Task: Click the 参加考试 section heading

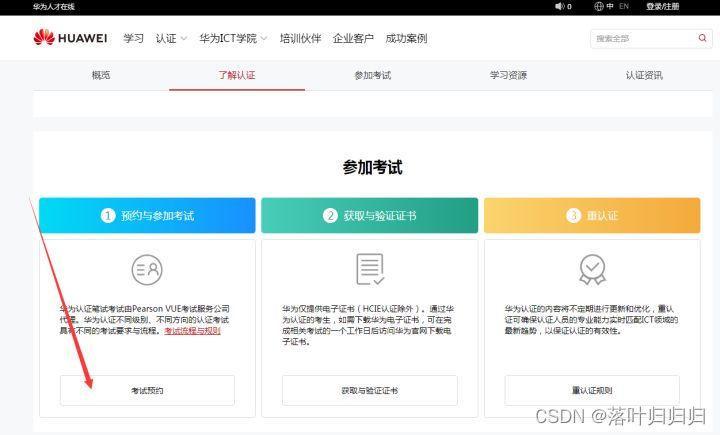Action: click(x=372, y=167)
